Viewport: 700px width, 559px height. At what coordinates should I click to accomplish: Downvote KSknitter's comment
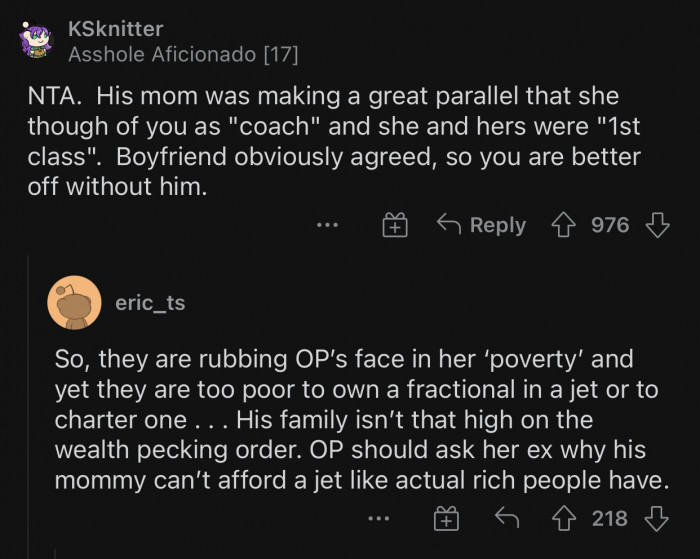[x=656, y=225]
